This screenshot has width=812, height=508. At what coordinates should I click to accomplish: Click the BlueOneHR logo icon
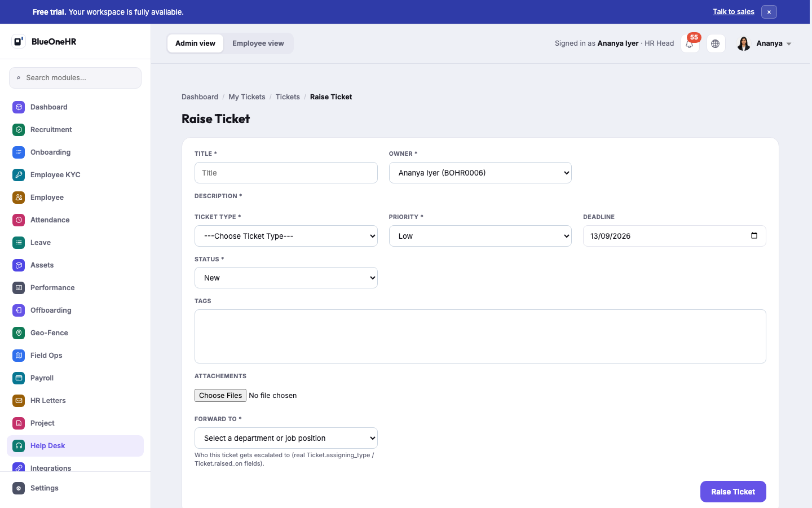click(x=19, y=41)
